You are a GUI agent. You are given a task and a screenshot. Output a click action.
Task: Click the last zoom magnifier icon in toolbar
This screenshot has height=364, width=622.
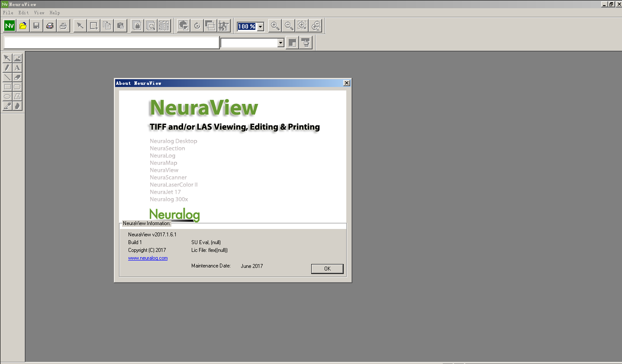pos(316,26)
